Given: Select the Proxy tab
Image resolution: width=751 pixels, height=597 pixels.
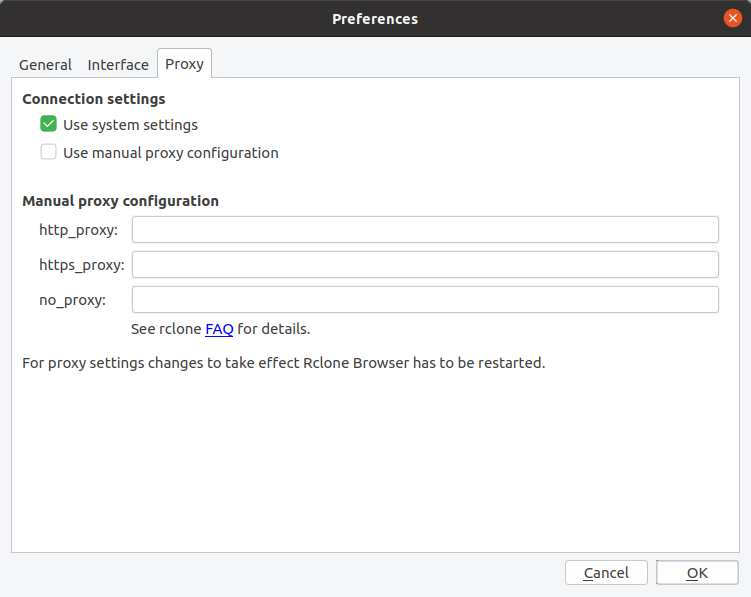Looking at the screenshot, I should [x=184, y=64].
